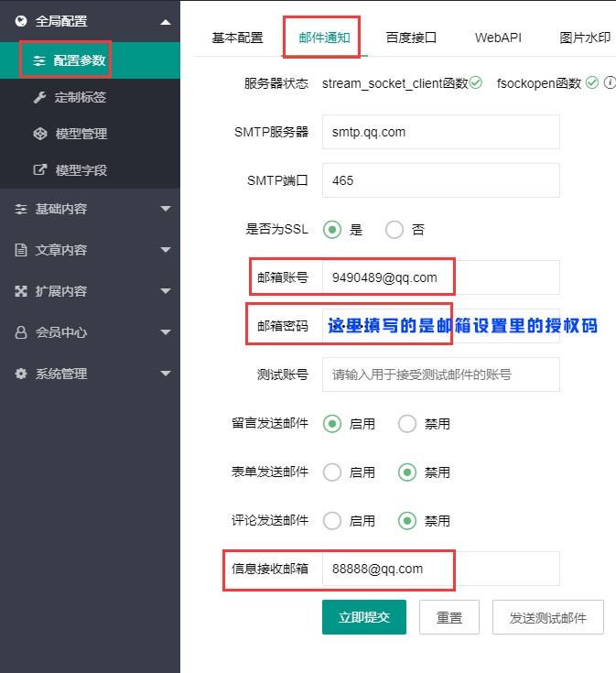Focus the SMTP服务器 text field
Image resolution: width=616 pixels, height=673 pixels.
pyautogui.click(x=440, y=132)
